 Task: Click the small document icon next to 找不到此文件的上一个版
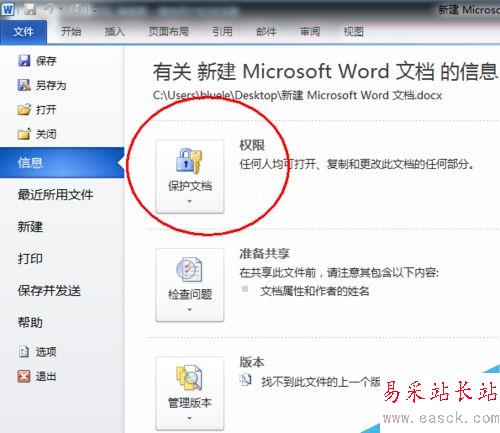(x=245, y=380)
